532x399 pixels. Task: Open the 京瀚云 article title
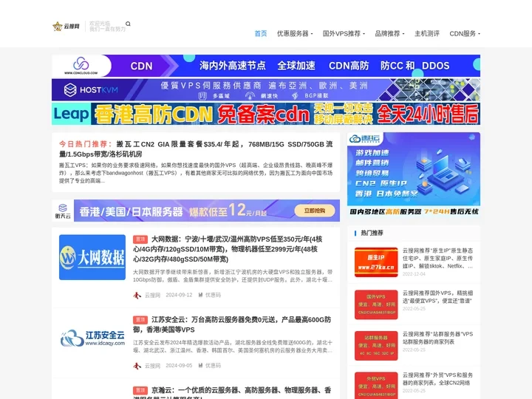pos(232,393)
